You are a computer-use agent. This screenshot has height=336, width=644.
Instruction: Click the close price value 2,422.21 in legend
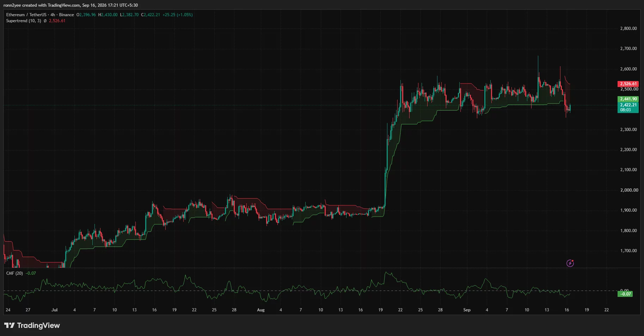point(152,15)
